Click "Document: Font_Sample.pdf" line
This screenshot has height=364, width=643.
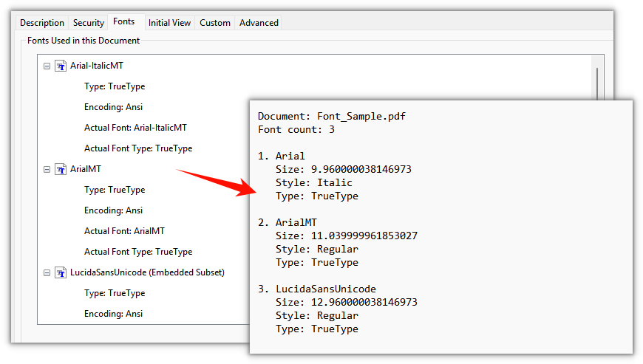[332, 116]
